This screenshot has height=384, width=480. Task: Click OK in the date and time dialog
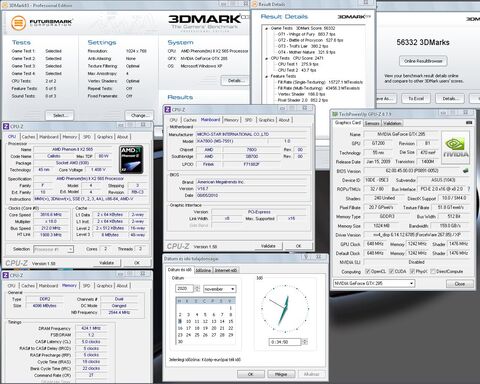click(x=251, y=374)
